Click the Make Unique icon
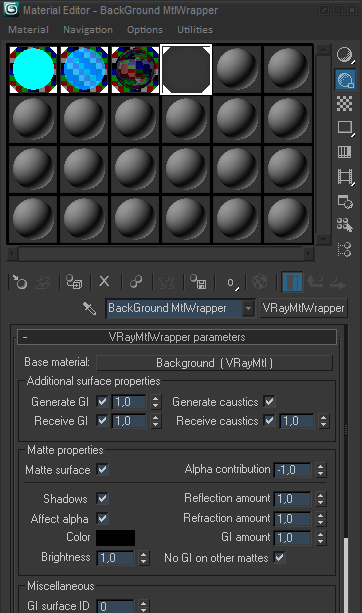 [x=167, y=281]
